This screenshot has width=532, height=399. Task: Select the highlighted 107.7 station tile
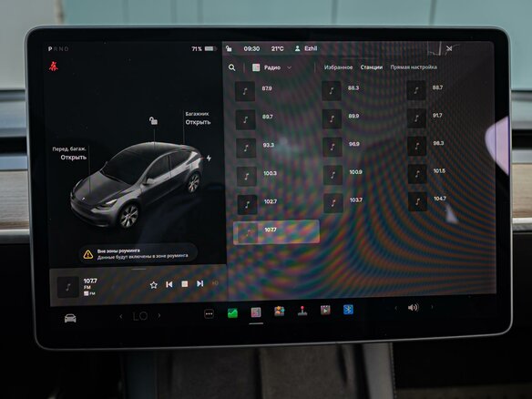tap(276, 232)
